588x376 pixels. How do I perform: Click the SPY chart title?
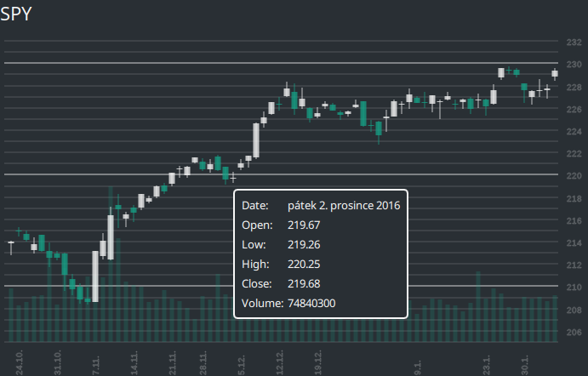click(x=16, y=14)
